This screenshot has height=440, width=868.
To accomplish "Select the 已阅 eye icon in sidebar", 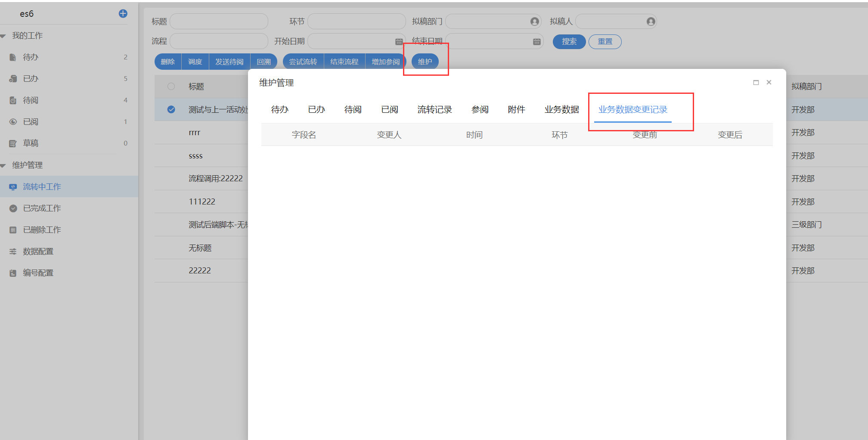I will pos(13,122).
